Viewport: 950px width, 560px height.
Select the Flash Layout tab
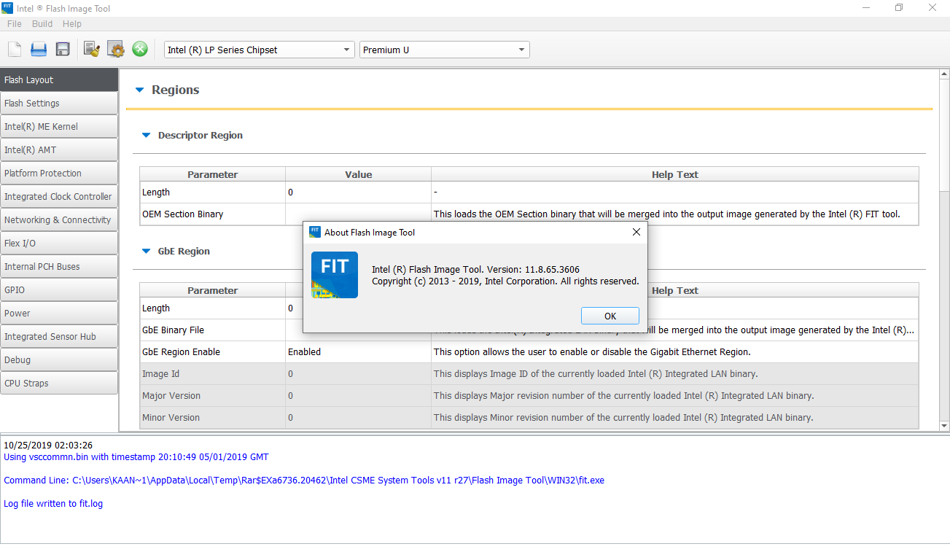click(59, 80)
